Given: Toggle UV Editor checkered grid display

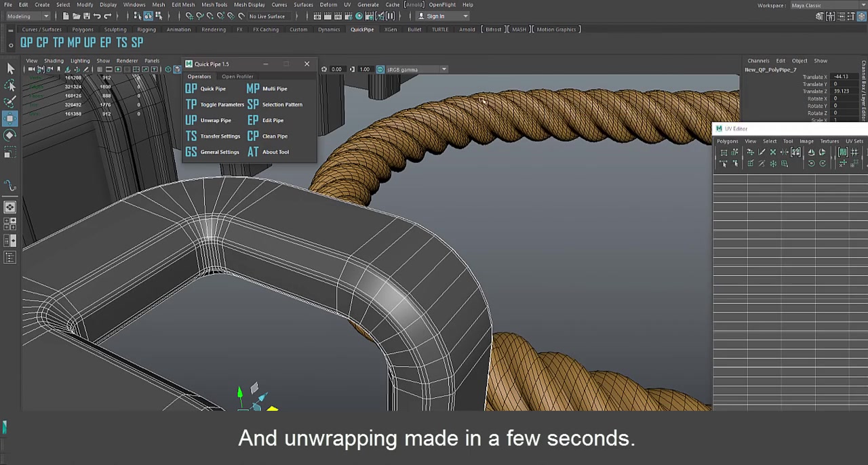Looking at the screenshot, I should coord(854,153).
